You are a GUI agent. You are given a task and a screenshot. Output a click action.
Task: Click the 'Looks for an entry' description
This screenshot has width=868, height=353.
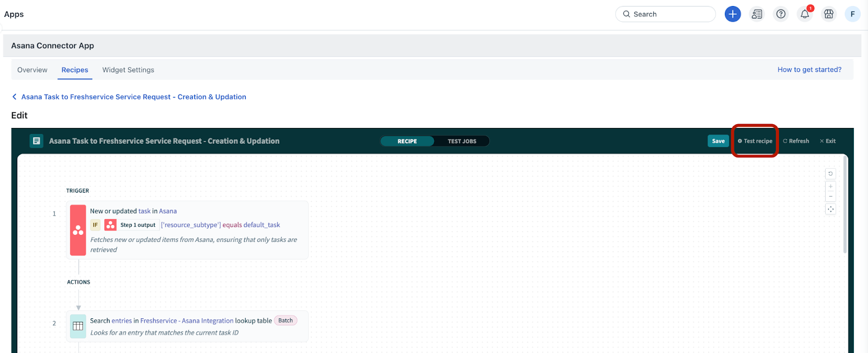click(164, 333)
